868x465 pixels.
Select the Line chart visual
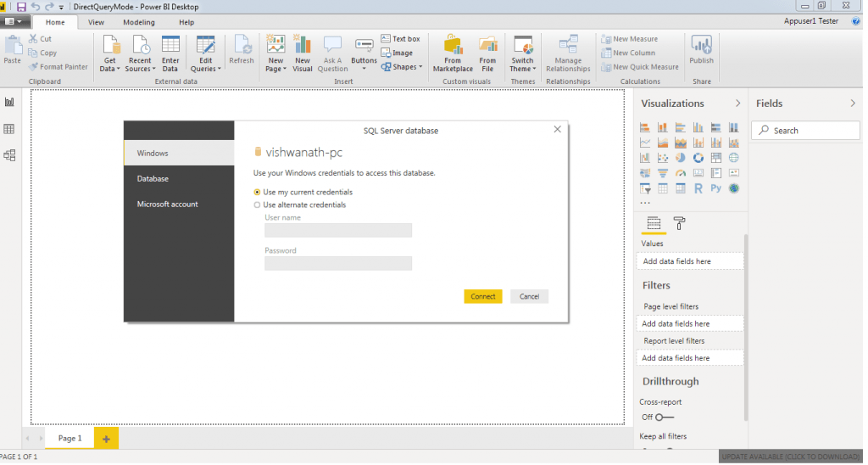[645, 143]
